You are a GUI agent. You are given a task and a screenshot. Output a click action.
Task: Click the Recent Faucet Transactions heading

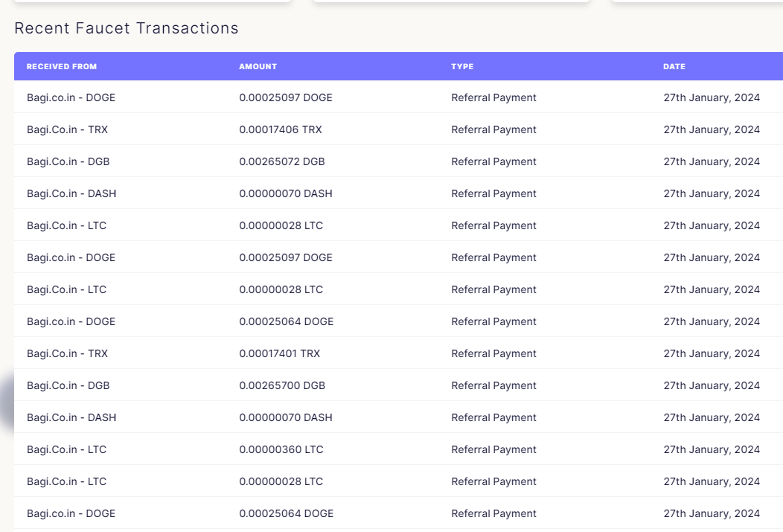coord(127,28)
